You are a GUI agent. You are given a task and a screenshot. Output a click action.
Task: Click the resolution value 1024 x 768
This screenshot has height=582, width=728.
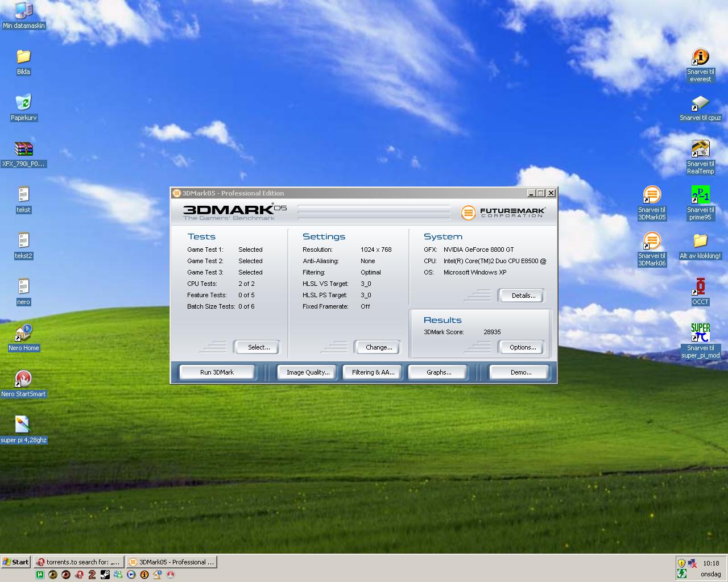tap(376, 250)
